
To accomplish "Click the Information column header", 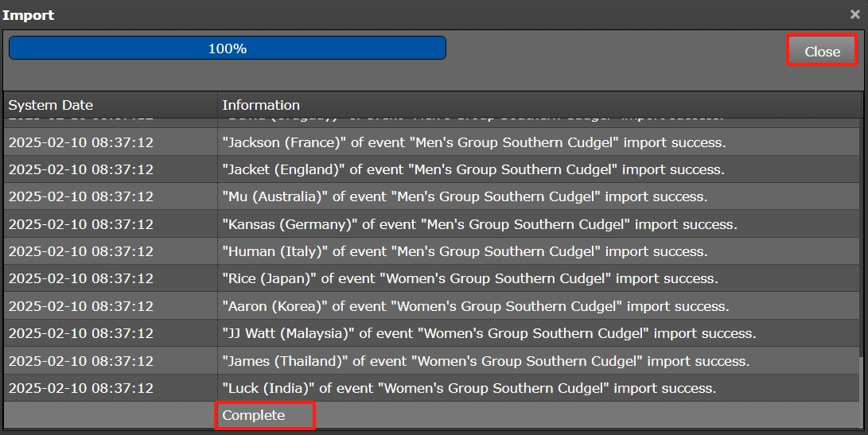I will point(261,105).
